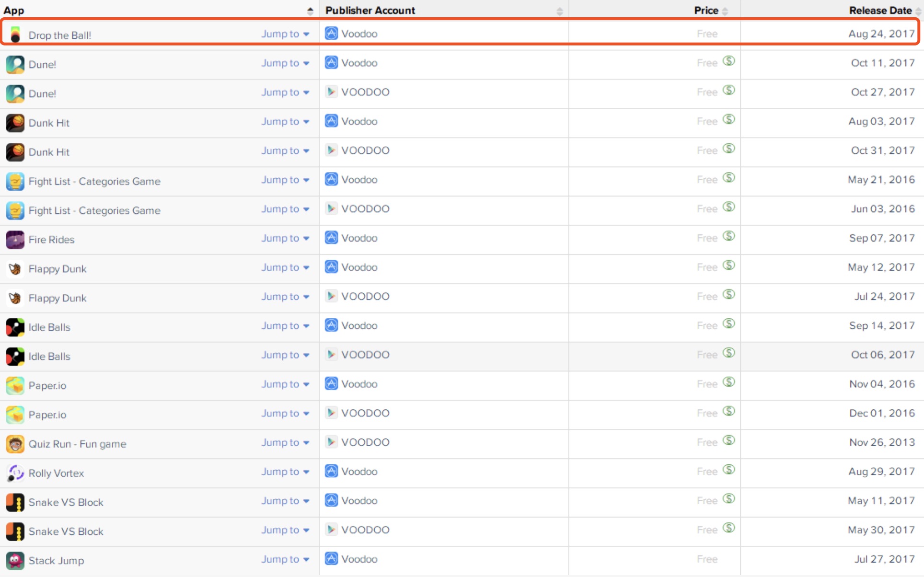The height and width of the screenshot is (577, 924).
Task: Click the Drop the Ball! app icon
Action: (15, 35)
